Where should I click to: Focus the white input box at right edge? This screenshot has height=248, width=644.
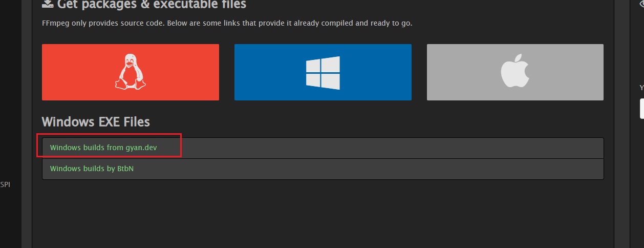tap(642, 109)
